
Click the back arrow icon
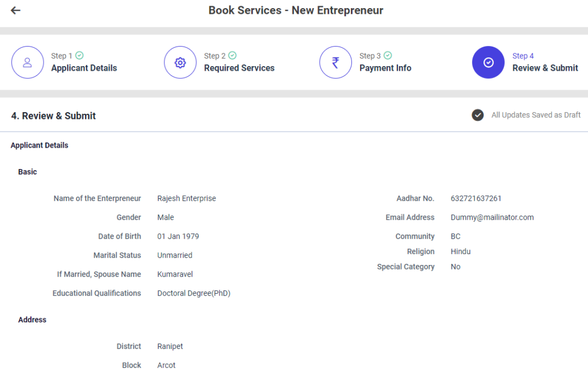pyautogui.click(x=16, y=10)
